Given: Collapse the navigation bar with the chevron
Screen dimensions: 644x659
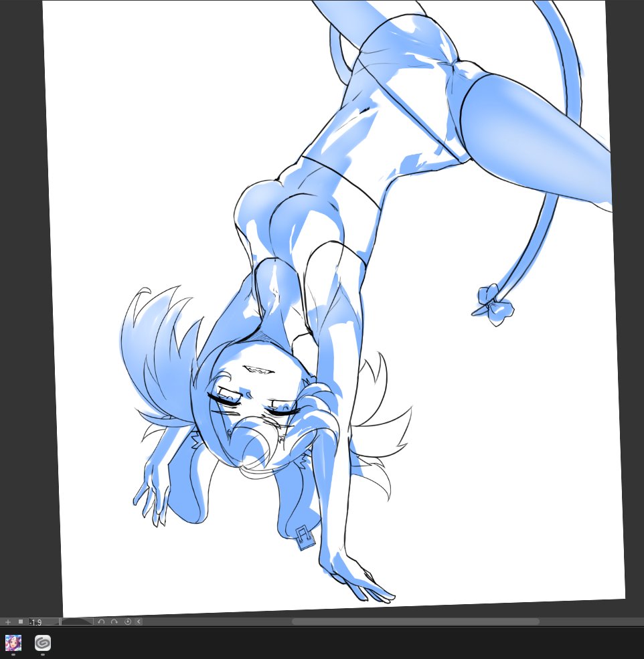Looking at the screenshot, I should [x=139, y=622].
